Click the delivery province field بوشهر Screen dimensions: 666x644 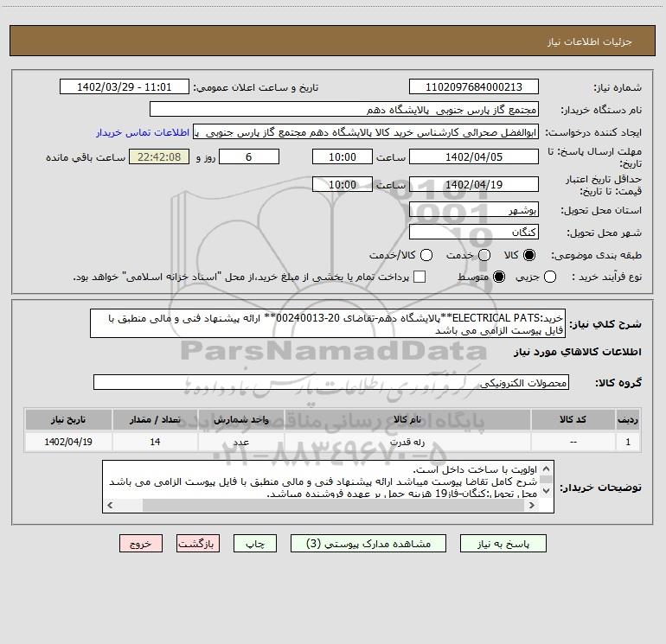(x=474, y=210)
